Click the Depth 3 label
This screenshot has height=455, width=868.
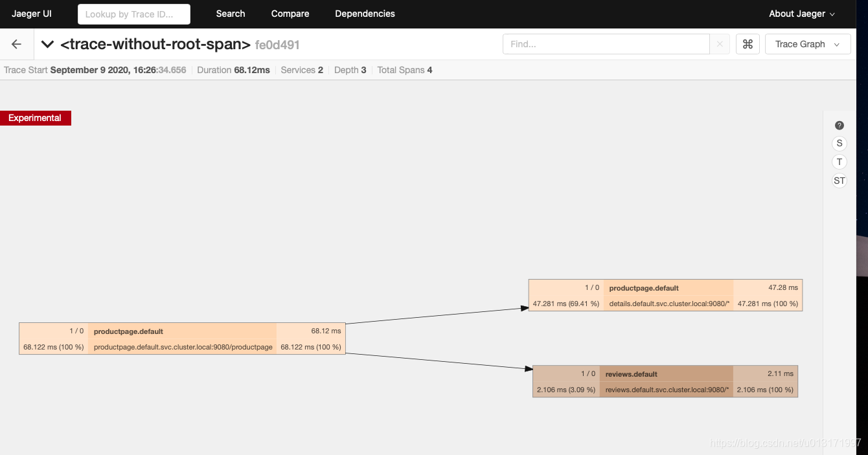[350, 70]
